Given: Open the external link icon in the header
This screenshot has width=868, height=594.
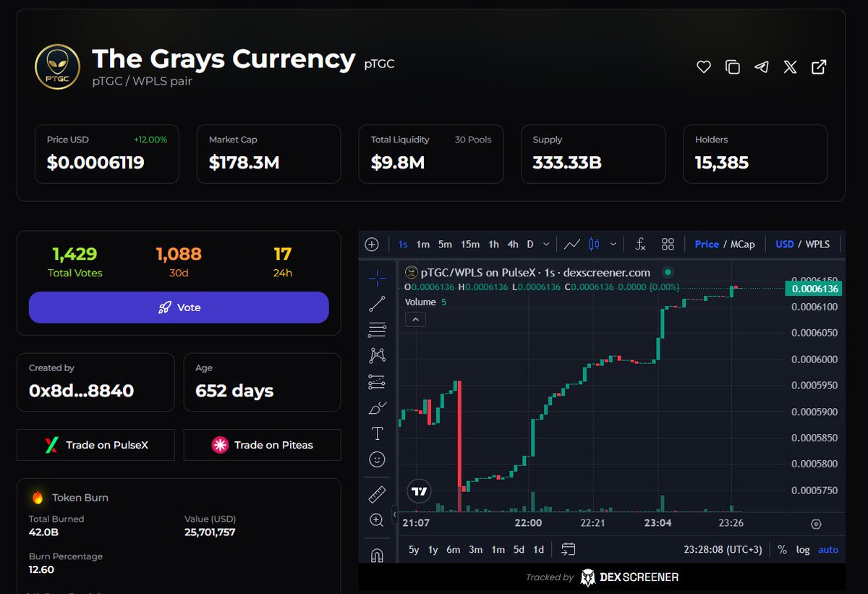Looking at the screenshot, I should point(819,67).
